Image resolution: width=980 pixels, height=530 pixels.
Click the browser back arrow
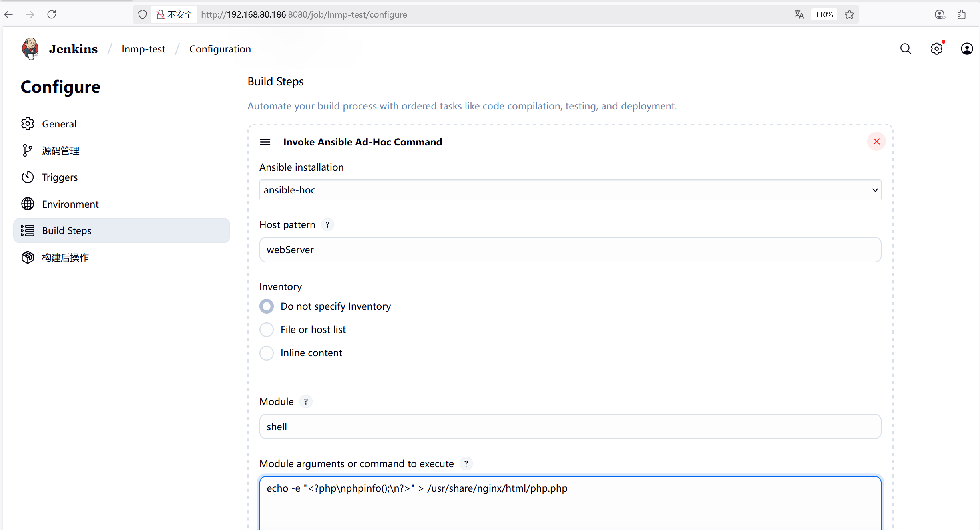pos(9,14)
